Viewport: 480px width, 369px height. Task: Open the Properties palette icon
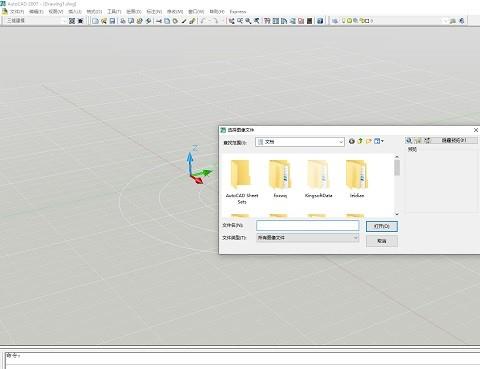[267, 21]
